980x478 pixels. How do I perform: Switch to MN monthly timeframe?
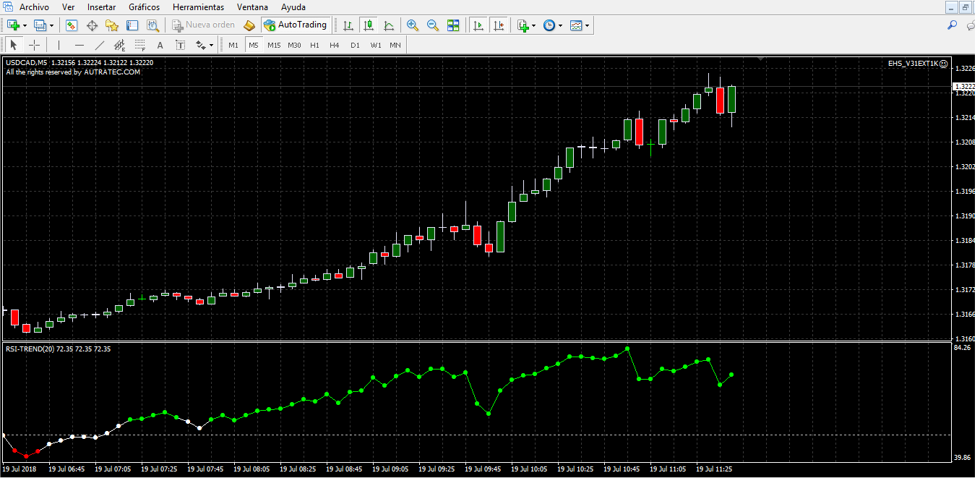point(395,45)
